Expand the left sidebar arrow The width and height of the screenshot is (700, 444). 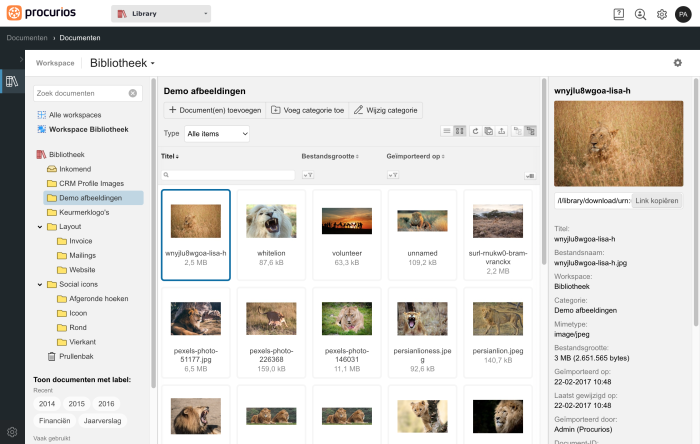(21, 59)
